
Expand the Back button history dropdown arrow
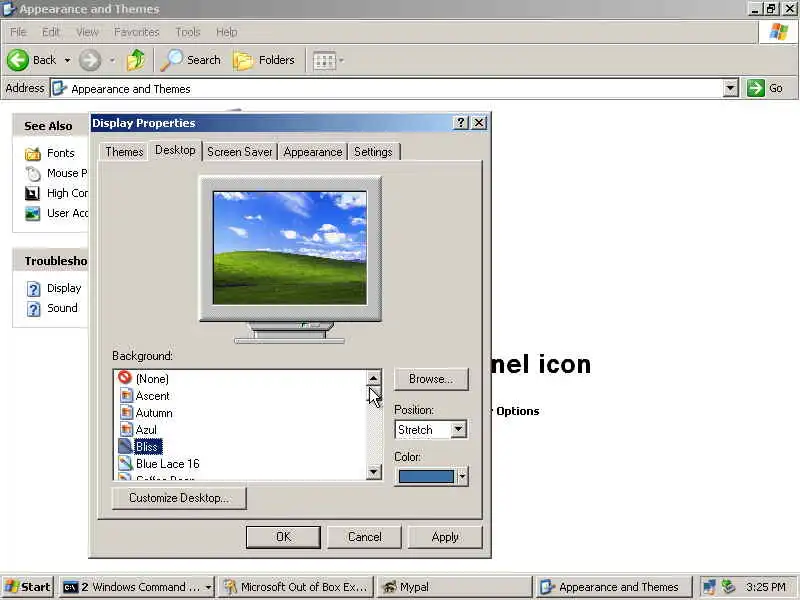coord(67,60)
